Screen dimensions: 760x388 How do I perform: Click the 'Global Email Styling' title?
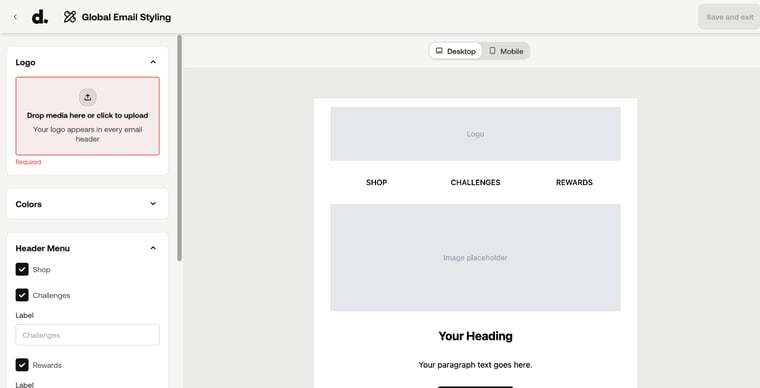point(126,17)
